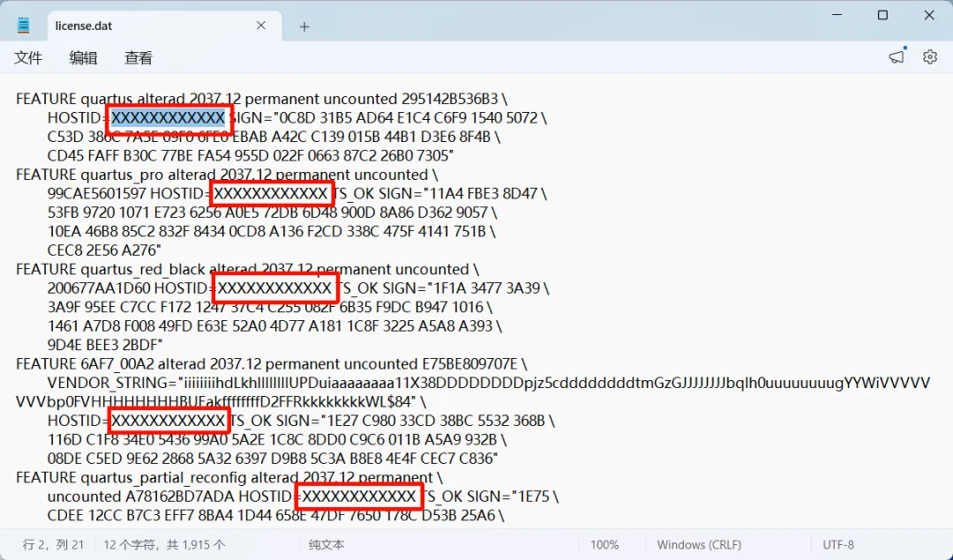Click line "9D4E BEE3 2BDF"
The image size is (953, 560).
pyautogui.click(x=105, y=345)
